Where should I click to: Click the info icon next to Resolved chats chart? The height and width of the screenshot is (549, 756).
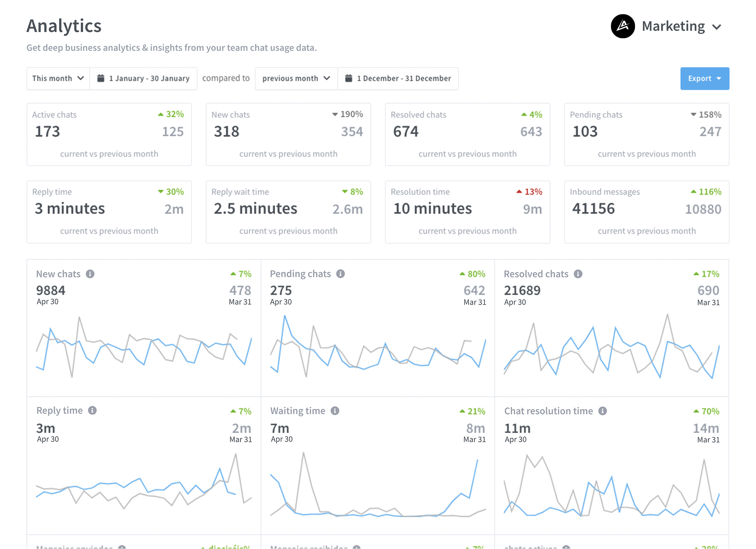pyautogui.click(x=578, y=274)
